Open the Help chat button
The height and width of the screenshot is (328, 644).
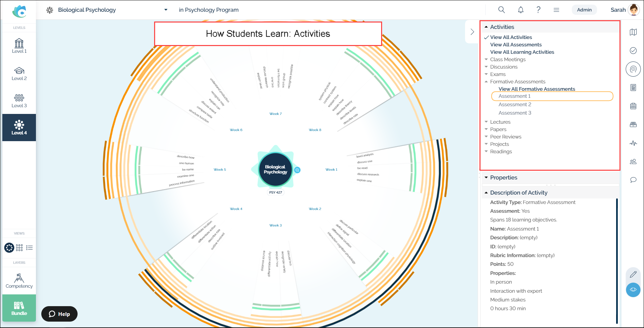coord(59,314)
